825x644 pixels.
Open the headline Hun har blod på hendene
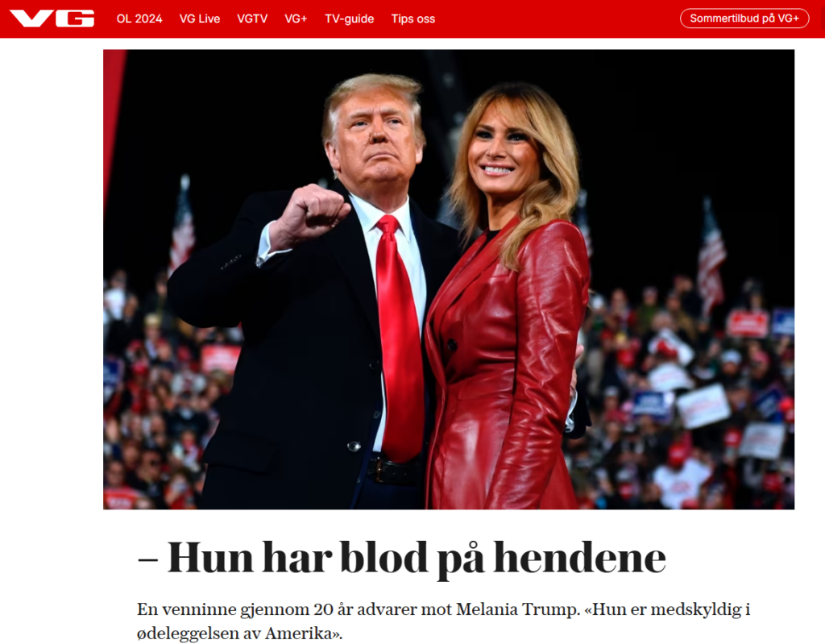click(402, 558)
